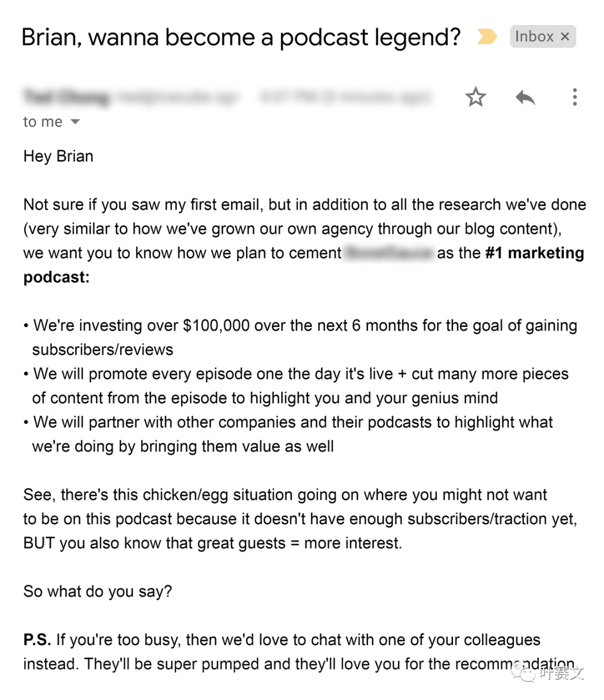Click the "to me" recipient text
604x700 pixels.
click(x=43, y=122)
